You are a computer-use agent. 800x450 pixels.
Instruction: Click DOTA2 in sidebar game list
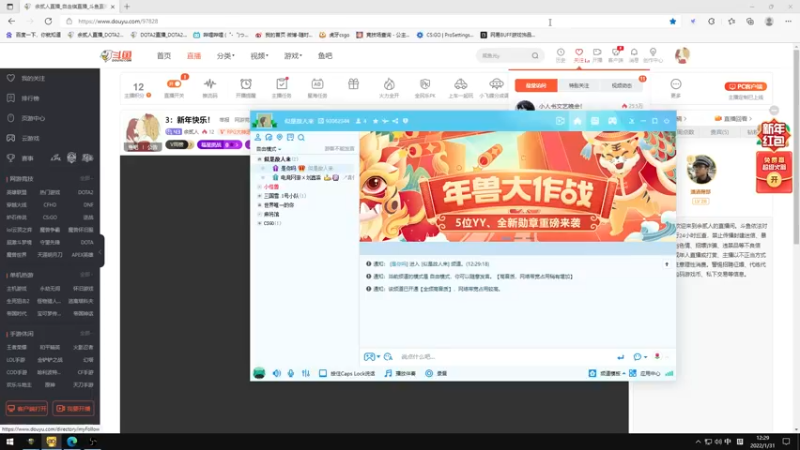tap(85, 192)
